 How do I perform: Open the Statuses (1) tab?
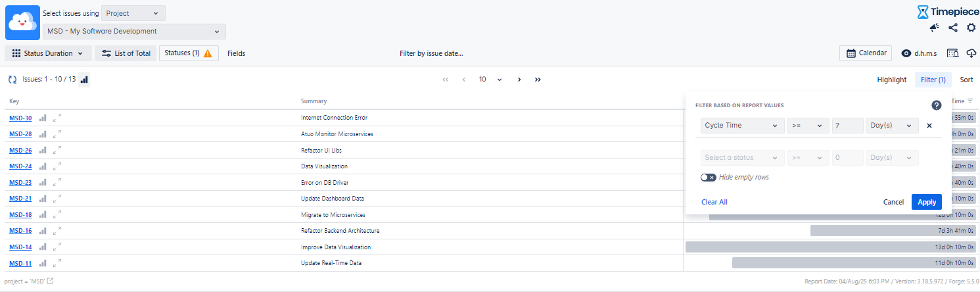[189, 53]
